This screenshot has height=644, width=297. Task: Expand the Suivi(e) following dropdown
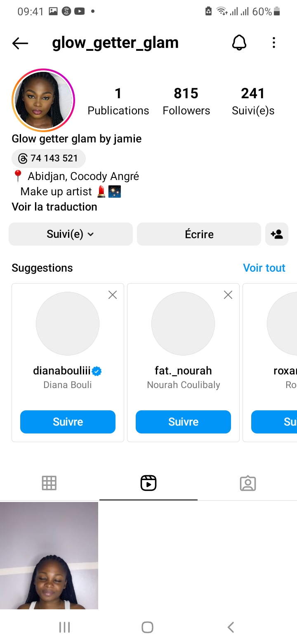click(x=71, y=234)
